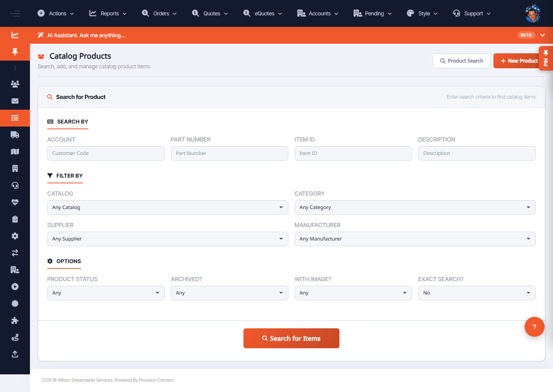Open the Support menu

point(472,13)
